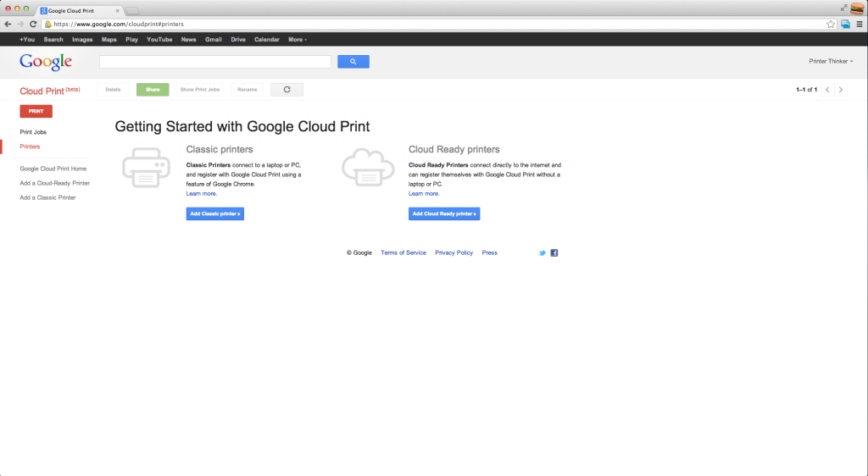Open the Chrome hamburger menu icon

pyautogui.click(x=859, y=24)
